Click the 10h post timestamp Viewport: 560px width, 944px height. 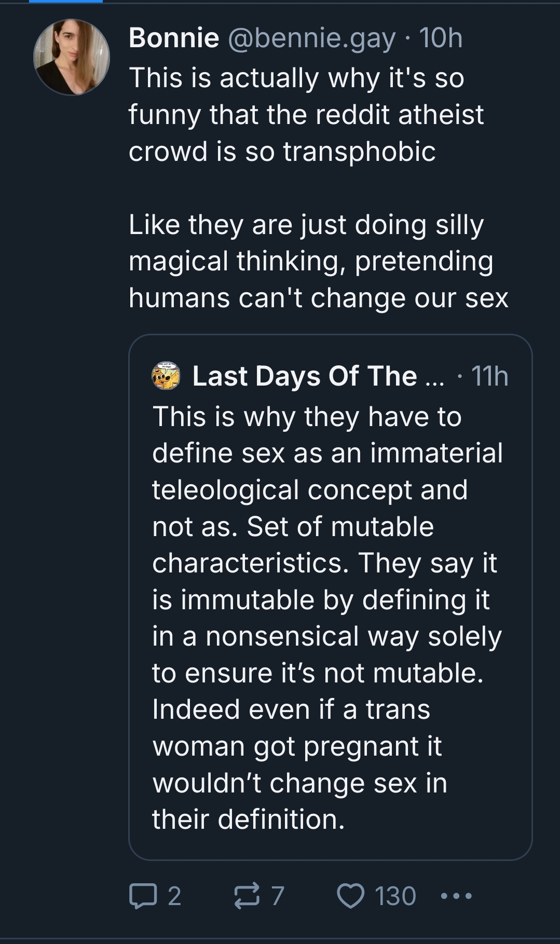click(441, 38)
